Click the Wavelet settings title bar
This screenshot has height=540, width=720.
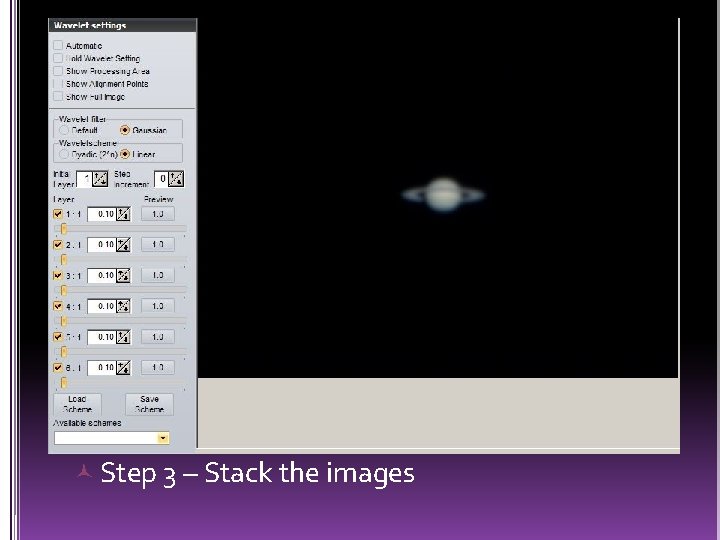[123, 25]
